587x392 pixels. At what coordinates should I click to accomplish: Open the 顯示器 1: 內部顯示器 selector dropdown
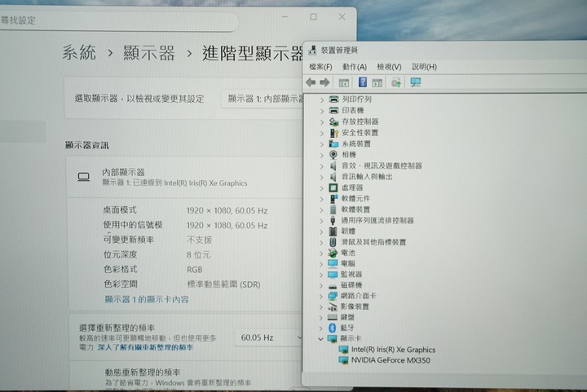click(263, 99)
